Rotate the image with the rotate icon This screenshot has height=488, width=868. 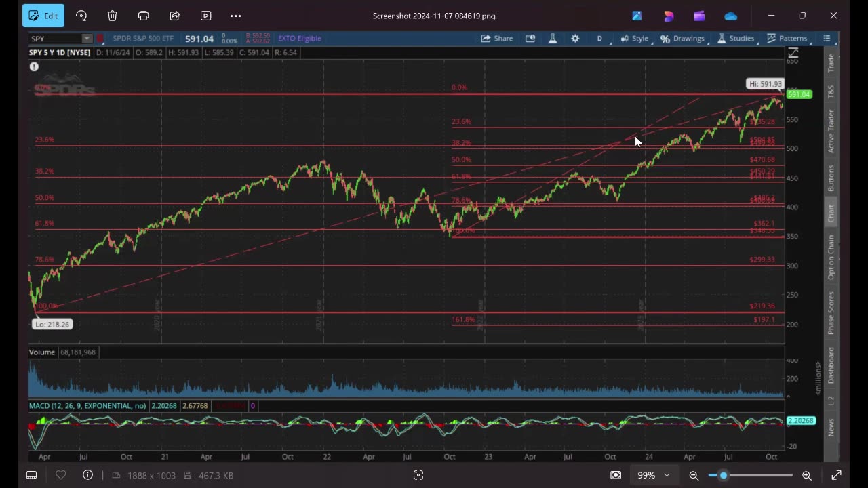point(81,16)
